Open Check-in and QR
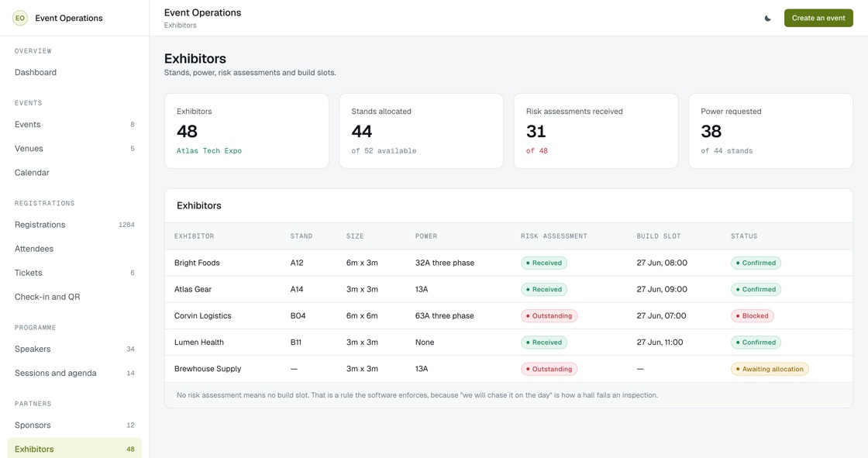868x458 pixels. (74, 297)
